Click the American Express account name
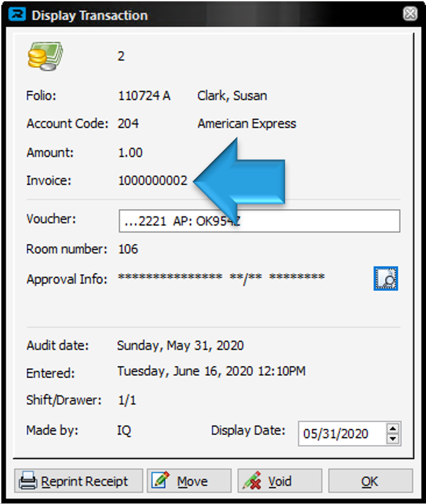 246,124
